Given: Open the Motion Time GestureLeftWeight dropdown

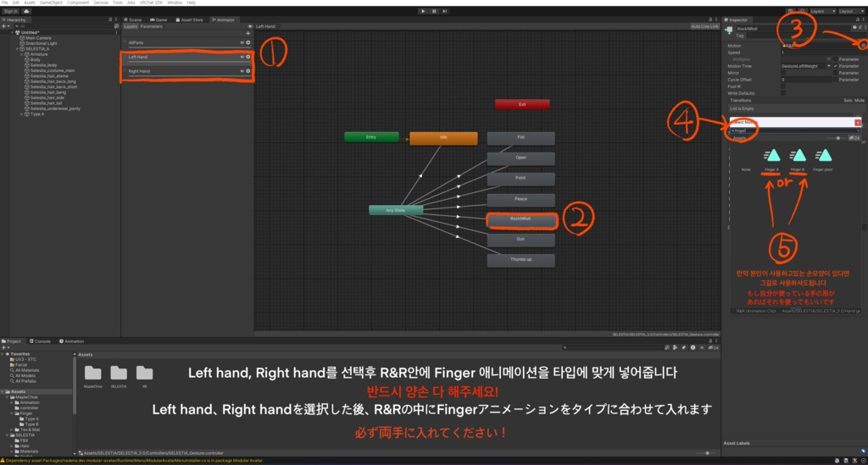Looking at the screenshot, I should click(x=806, y=66).
